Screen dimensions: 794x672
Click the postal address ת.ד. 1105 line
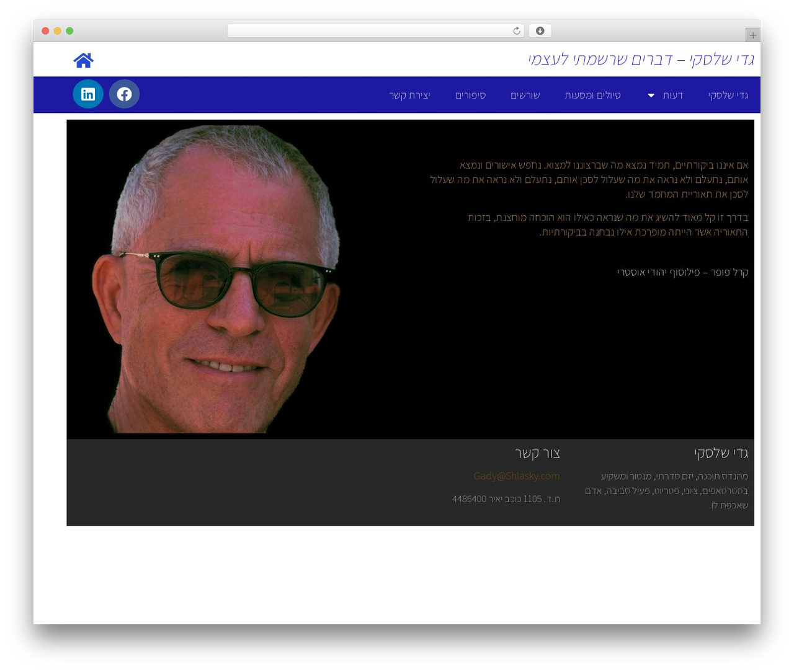click(x=506, y=499)
